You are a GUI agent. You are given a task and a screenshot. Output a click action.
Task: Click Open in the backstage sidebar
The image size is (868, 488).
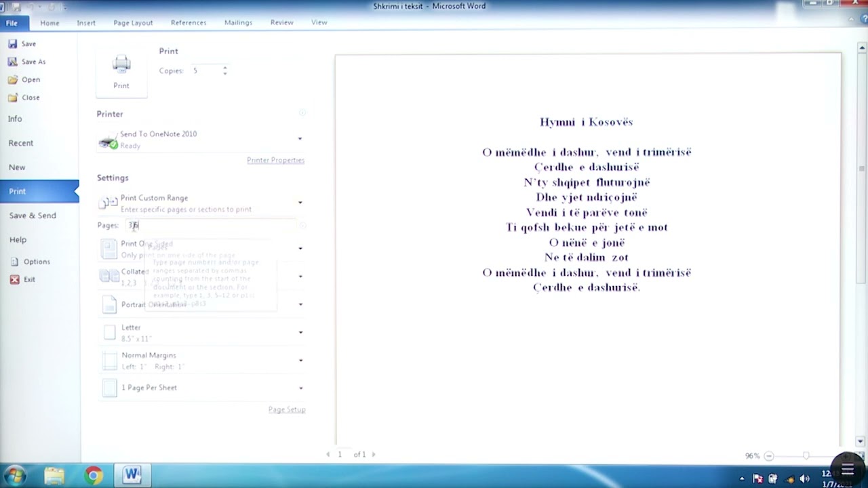coord(24,79)
